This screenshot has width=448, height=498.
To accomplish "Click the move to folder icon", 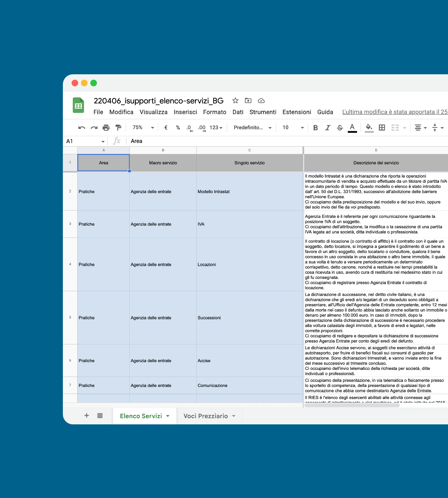I will [248, 100].
